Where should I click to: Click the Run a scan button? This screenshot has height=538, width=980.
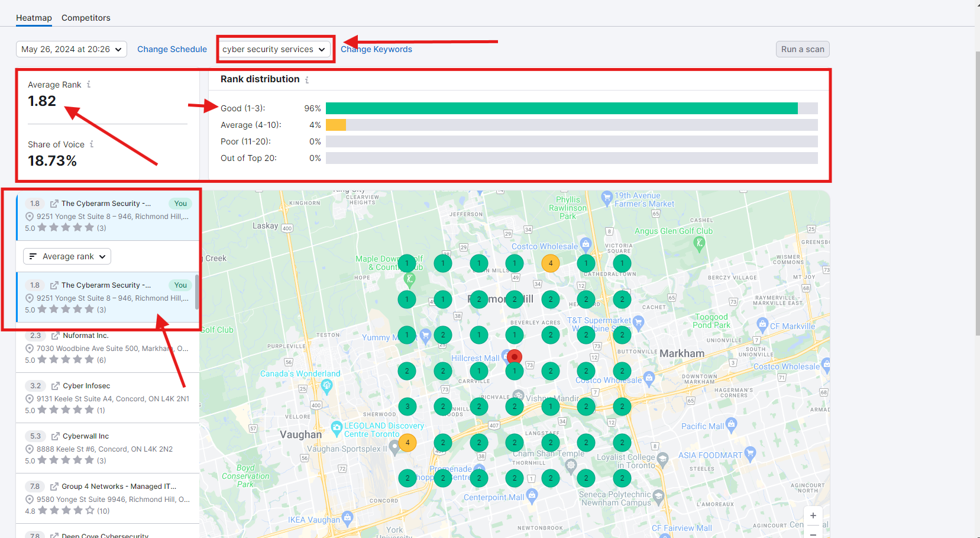(802, 49)
